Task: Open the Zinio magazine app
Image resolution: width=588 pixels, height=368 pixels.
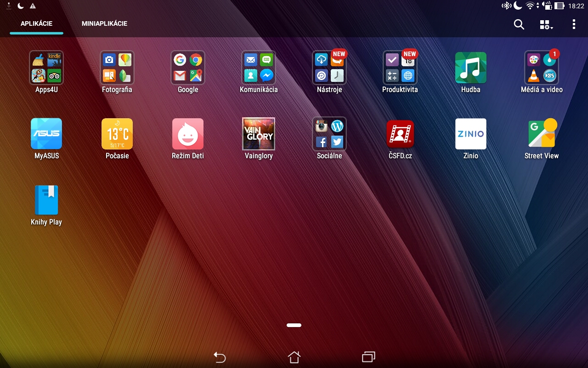Action: (471, 134)
